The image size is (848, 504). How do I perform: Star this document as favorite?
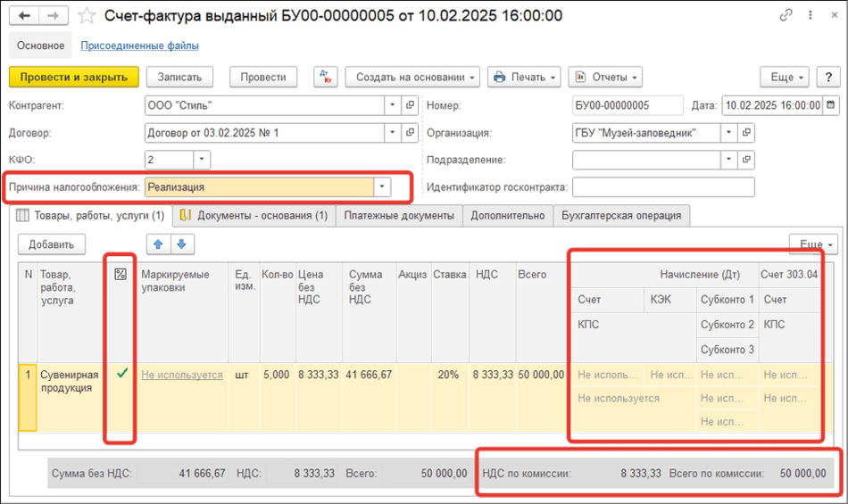87,15
